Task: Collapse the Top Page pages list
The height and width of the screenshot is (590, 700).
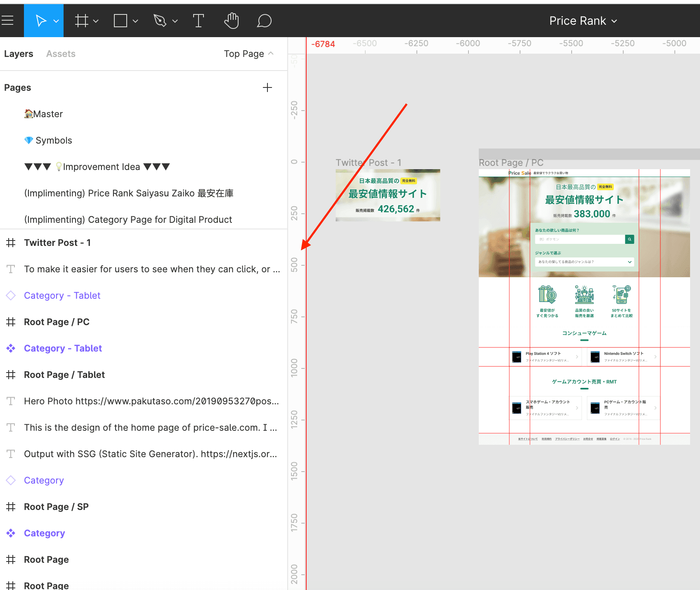Action: [248, 54]
